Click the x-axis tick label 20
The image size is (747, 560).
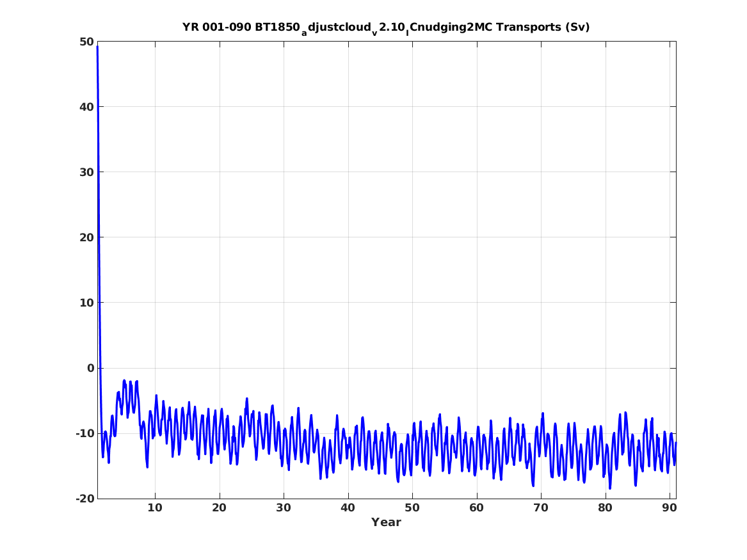(219, 508)
